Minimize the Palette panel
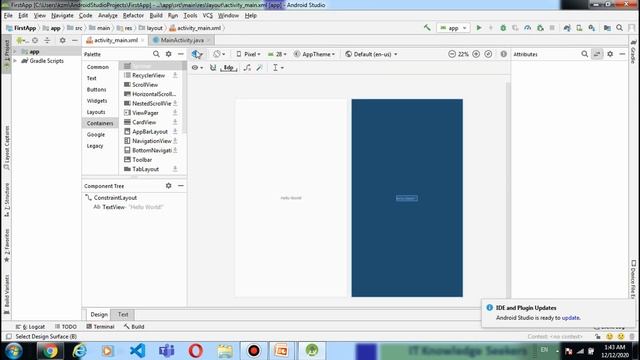This screenshot has width=640, height=360. pos(181,54)
